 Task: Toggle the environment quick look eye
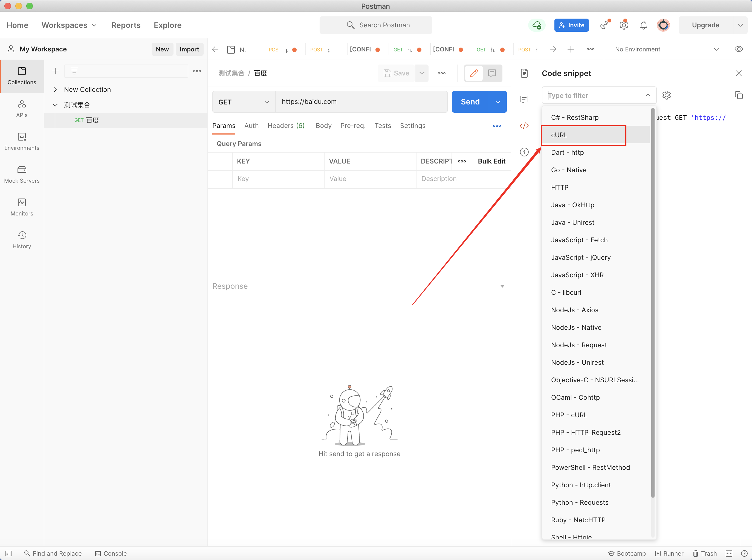pos(738,49)
